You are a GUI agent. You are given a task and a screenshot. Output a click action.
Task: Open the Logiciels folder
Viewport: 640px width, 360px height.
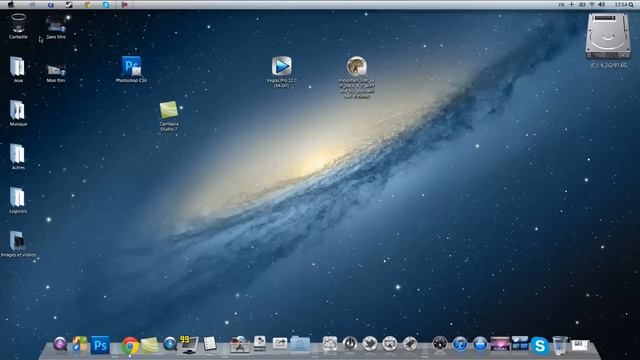[x=18, y=200]
